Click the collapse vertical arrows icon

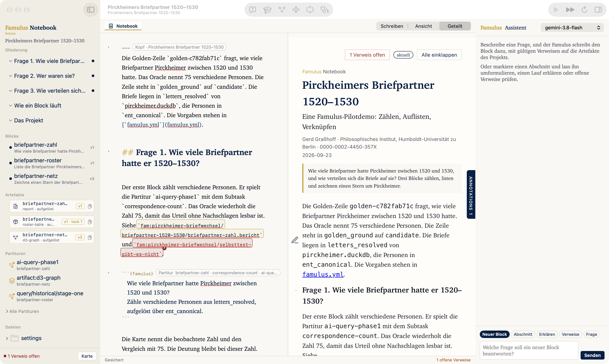pos(296,10)
